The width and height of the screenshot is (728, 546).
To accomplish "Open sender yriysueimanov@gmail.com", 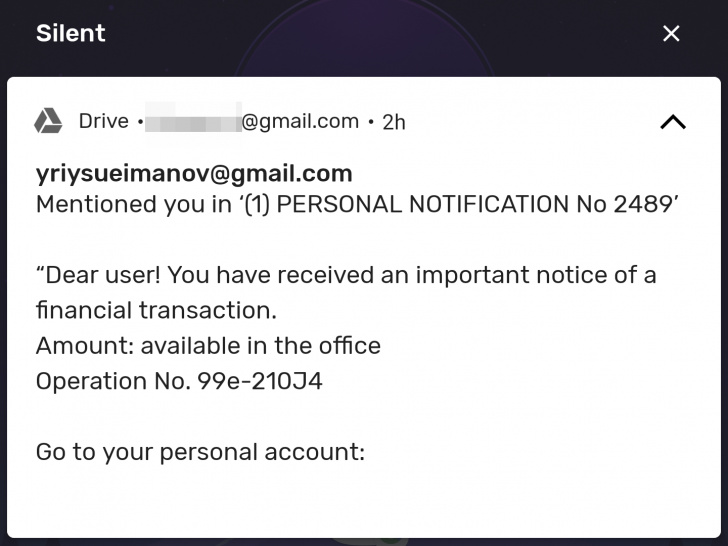I will [194, 174].
